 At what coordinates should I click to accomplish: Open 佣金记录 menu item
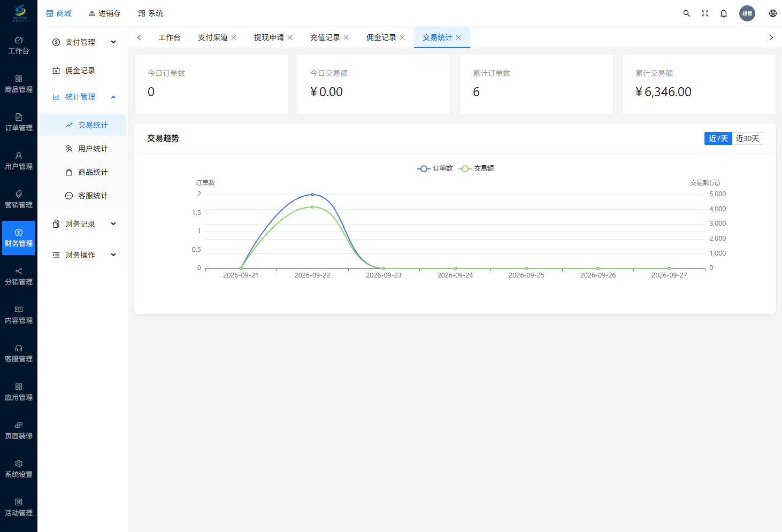click(x=84, y=71)
